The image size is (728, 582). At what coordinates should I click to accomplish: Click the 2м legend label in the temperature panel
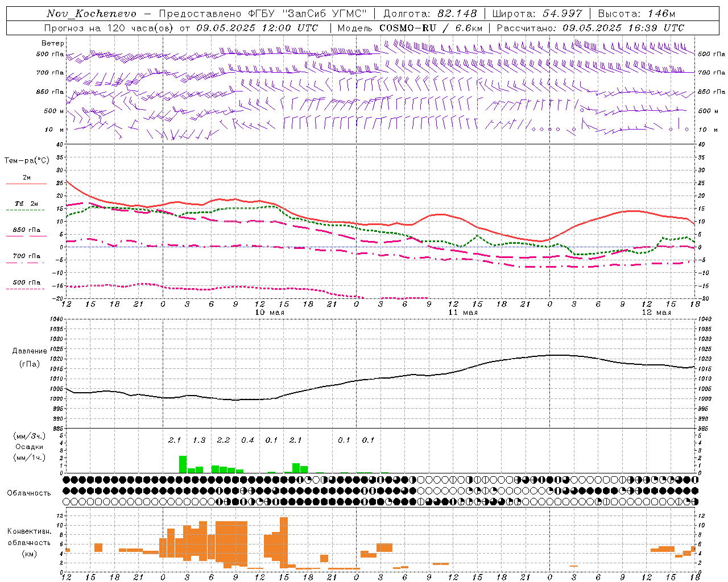(x=27, y=177)
